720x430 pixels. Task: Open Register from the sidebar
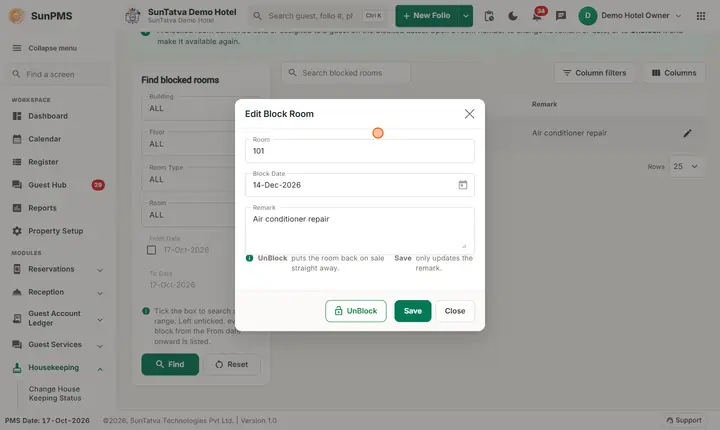click(x=43, y=162)
